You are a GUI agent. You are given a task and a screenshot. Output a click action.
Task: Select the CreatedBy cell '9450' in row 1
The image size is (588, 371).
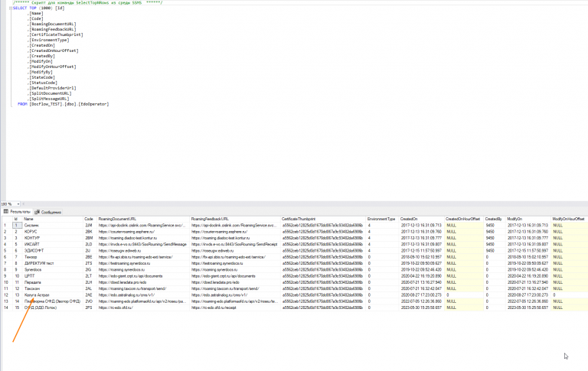pyautogui.click(x=495, y=225)
